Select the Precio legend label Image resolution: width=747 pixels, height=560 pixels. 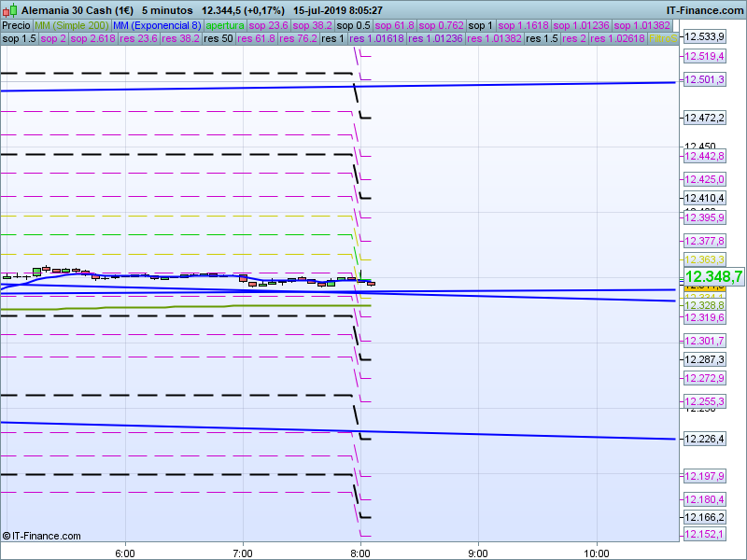pyautogui.click(x=16, y=25)
